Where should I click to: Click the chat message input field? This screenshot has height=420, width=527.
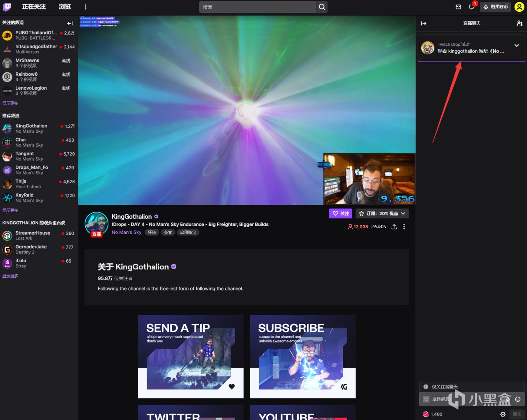(472, 399)
